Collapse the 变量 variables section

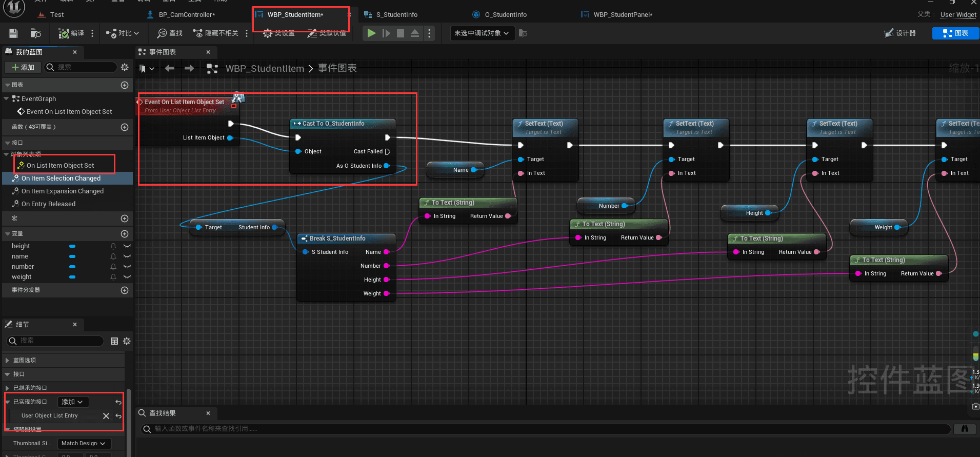pyautogui.click(x=7, y=234)
